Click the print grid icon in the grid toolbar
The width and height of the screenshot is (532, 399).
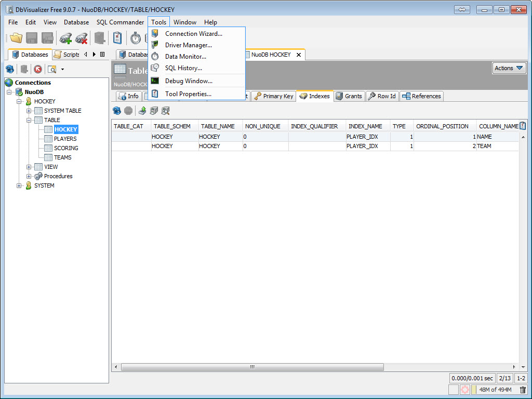coord(154,111)
